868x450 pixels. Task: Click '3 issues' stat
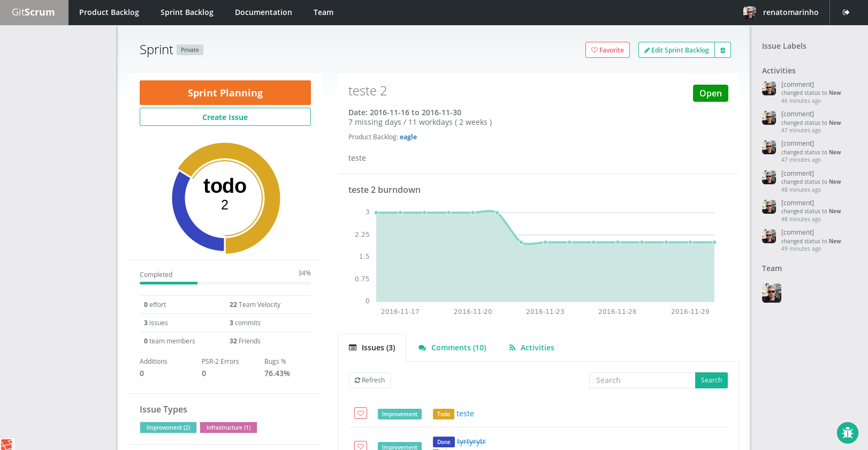pos(156,323)
